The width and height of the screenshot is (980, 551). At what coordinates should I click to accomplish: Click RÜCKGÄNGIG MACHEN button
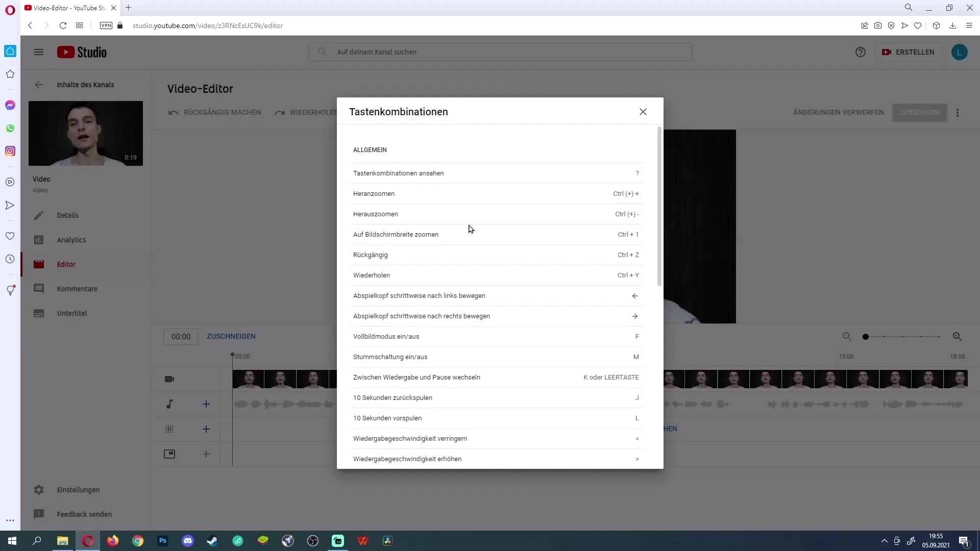click(215, 112)
